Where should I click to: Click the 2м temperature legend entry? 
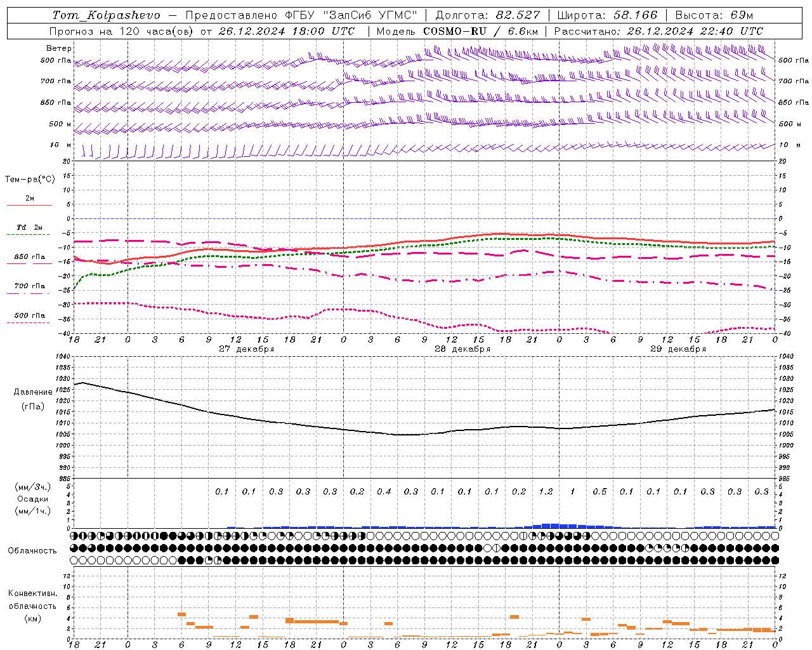(30, 199)
